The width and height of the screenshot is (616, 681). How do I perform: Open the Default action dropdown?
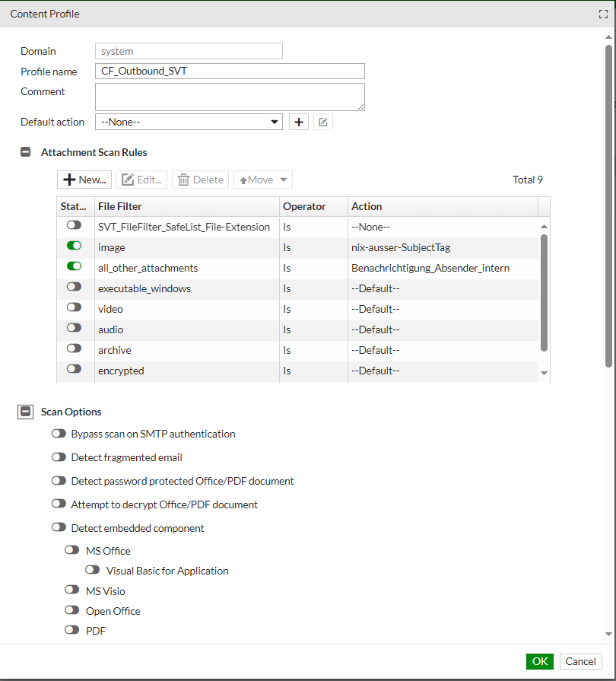point(189,122)
